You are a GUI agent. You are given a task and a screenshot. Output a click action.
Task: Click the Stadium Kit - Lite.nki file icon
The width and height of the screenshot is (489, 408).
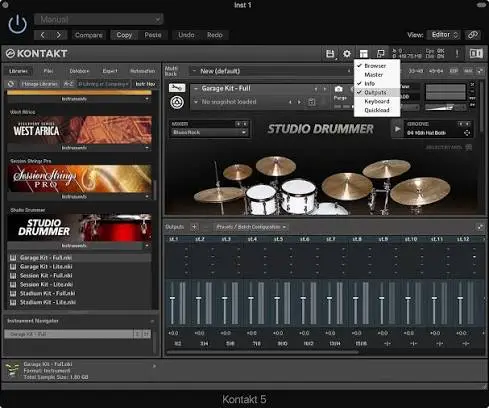13,302
